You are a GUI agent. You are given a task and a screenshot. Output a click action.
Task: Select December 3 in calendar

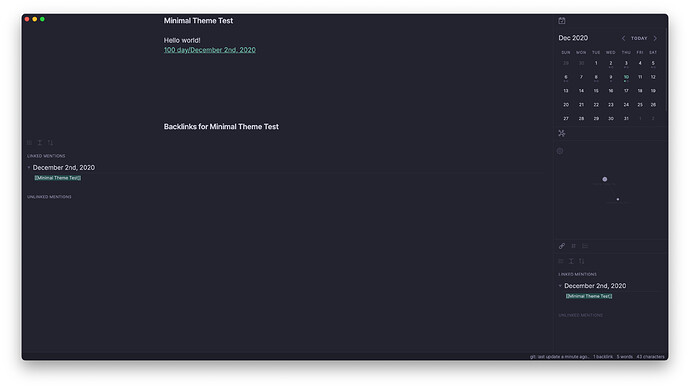pyautogui.click(x=626, y=63)
